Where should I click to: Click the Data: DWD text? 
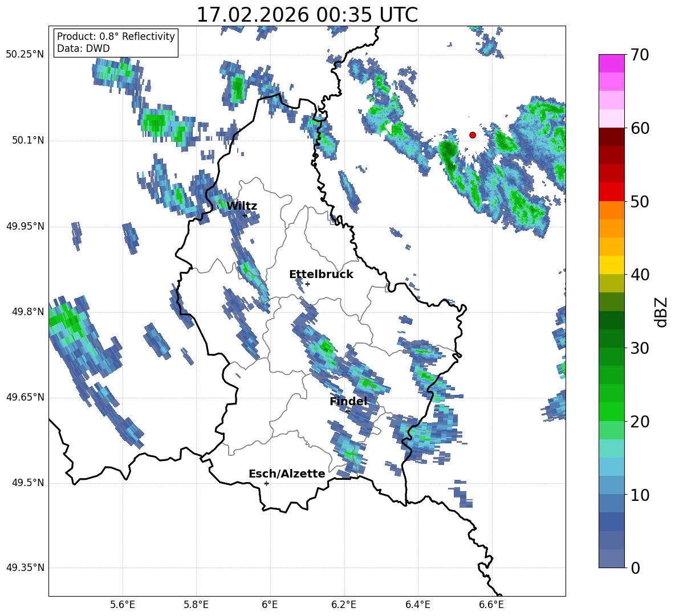coord(83,48)
